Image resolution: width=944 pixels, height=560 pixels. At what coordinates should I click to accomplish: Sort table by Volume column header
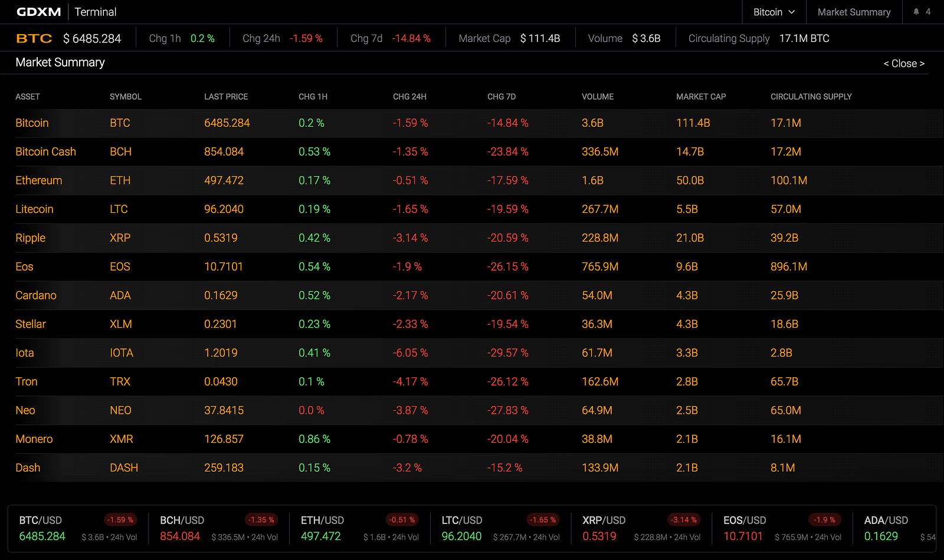point(598,97)
